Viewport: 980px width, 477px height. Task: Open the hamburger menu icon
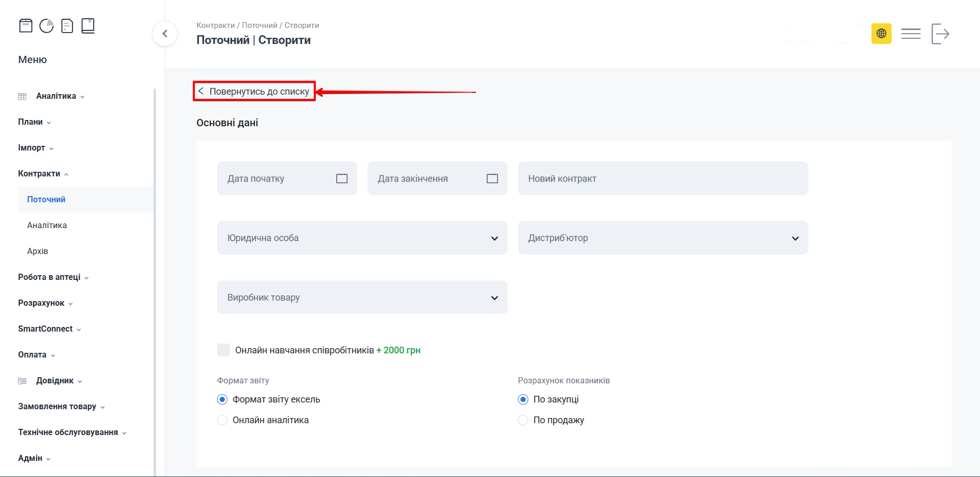[911, 34]
